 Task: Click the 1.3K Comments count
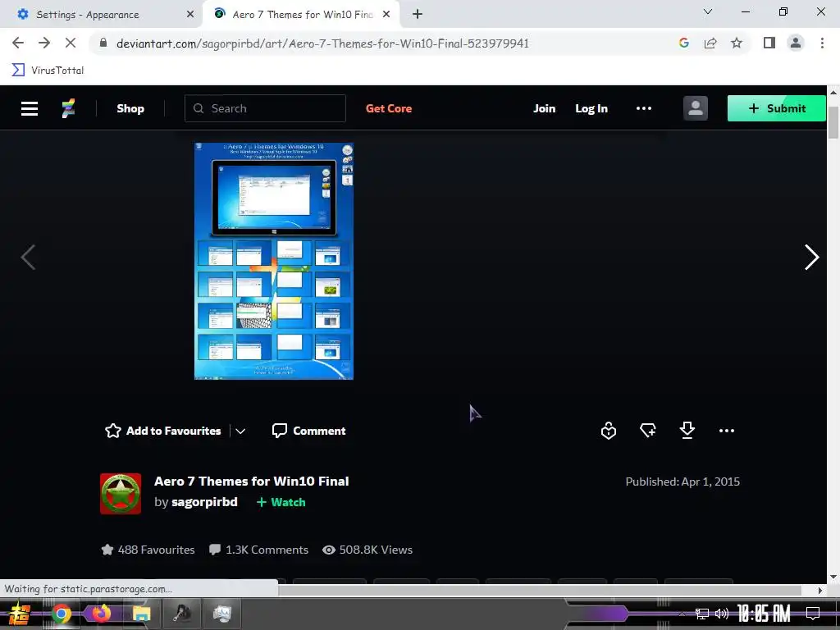point(258,550)
